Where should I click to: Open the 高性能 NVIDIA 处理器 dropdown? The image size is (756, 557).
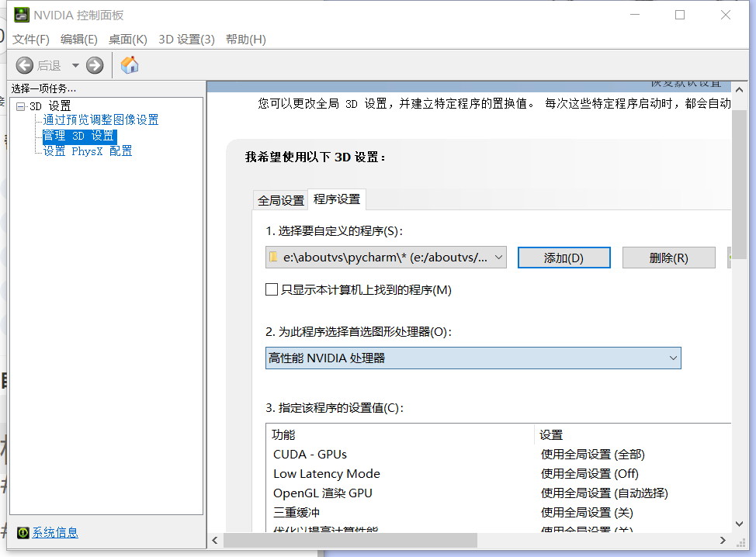[672, 358]
